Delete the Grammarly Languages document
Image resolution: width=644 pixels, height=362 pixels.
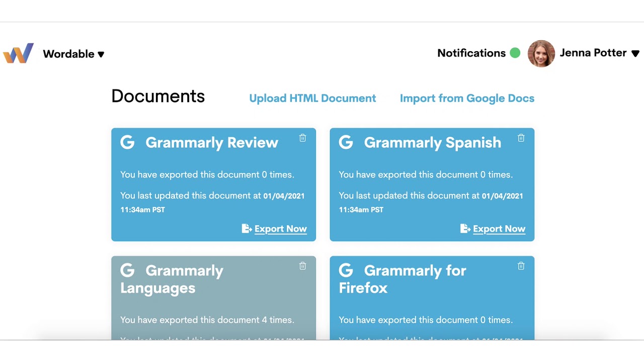302,266
